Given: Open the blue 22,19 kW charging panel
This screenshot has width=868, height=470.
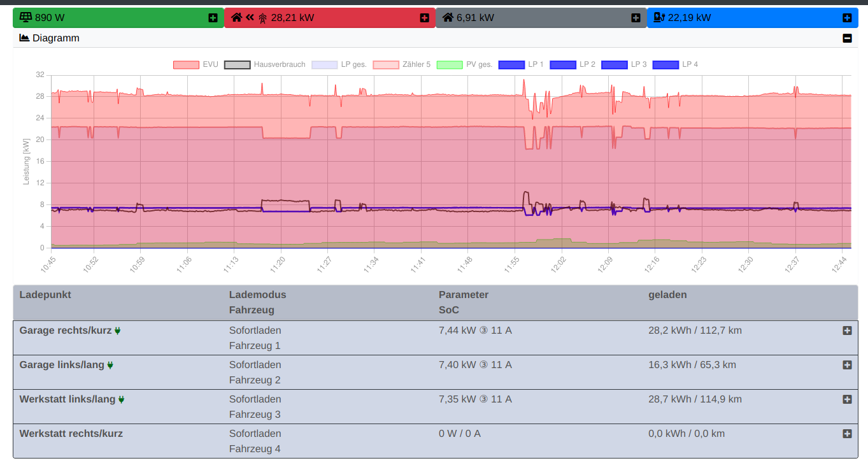Looking at the screenshot, I should click(x=847, y=18).
